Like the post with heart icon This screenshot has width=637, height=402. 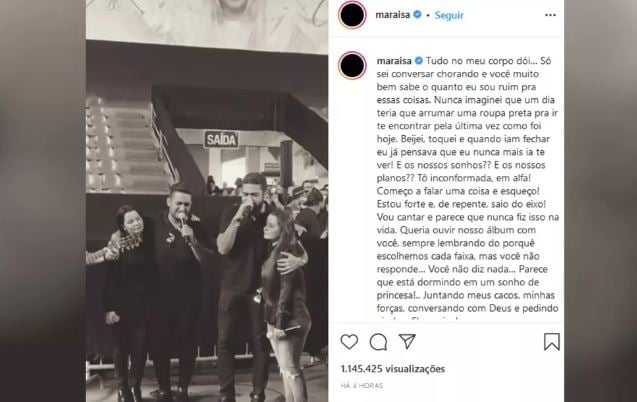[x=349, y=341]
